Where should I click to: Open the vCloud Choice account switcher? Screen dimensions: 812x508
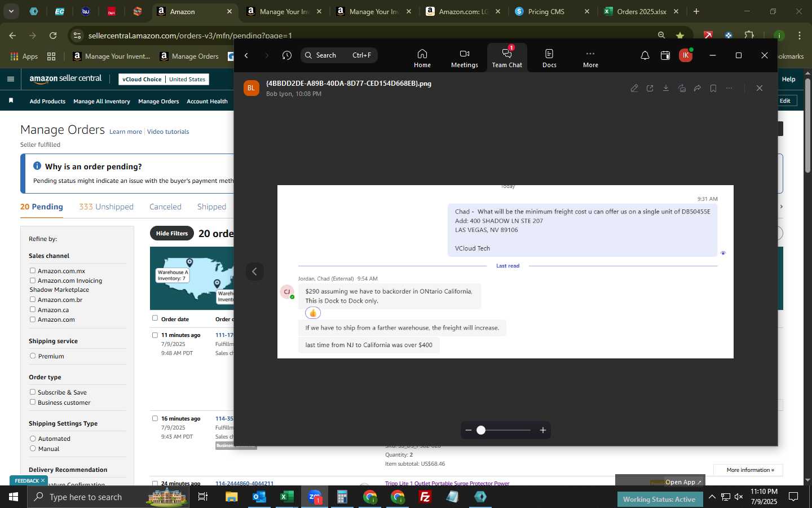tap(165, 80)
